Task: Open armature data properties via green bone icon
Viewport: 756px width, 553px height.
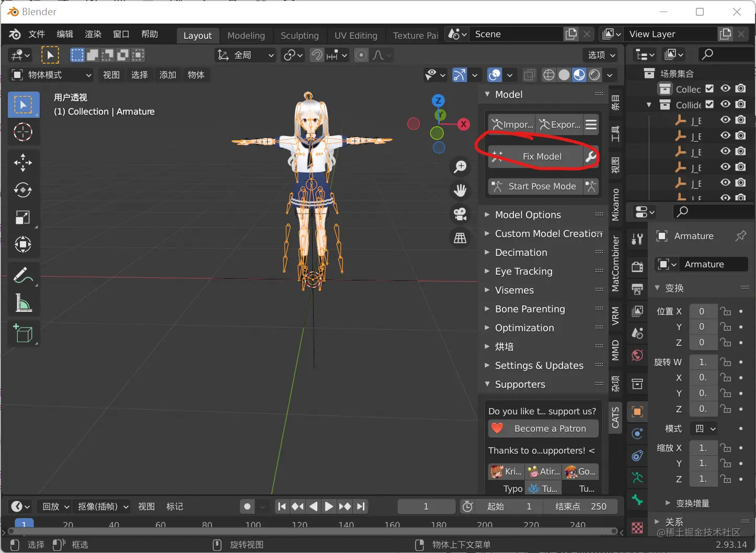Action: [637, 500]
